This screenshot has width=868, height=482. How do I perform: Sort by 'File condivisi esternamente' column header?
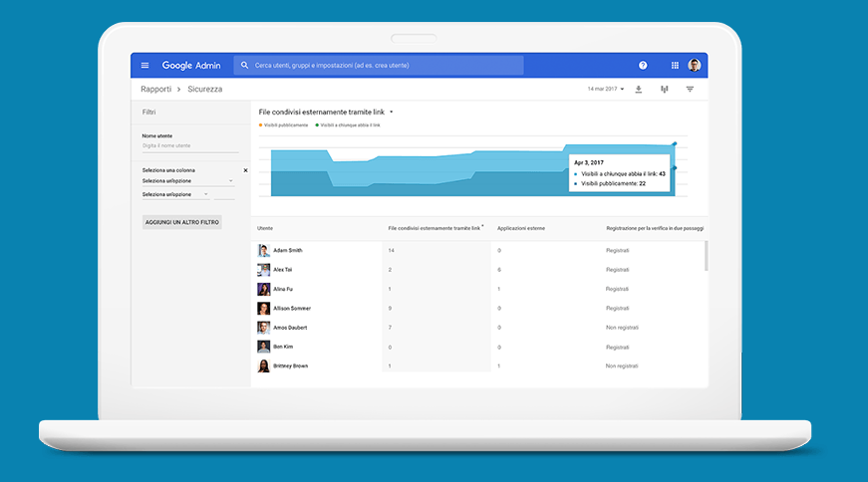point(434,228)
